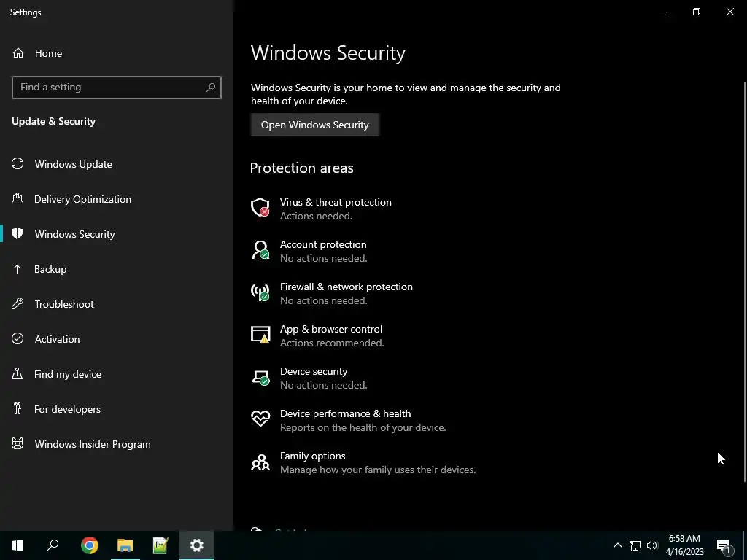
Task: Click 'Manage how your family uses their devices.'
Action: pos(378,470)
